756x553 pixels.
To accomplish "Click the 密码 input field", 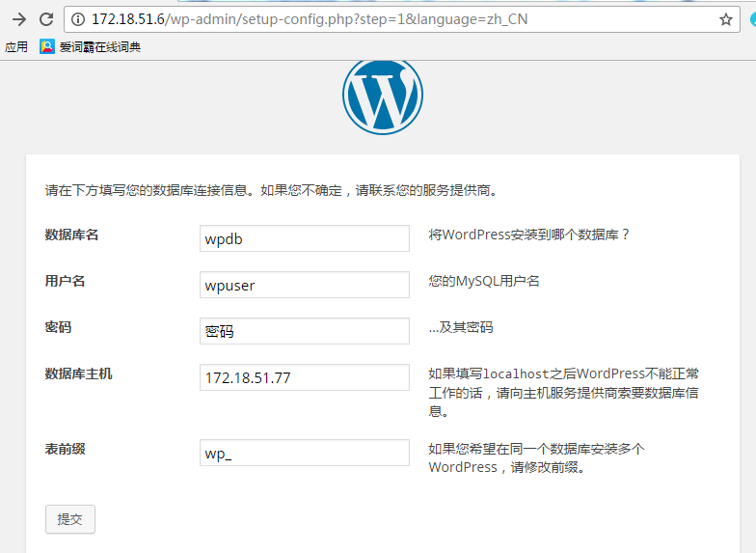I will [x=305, y=331].
